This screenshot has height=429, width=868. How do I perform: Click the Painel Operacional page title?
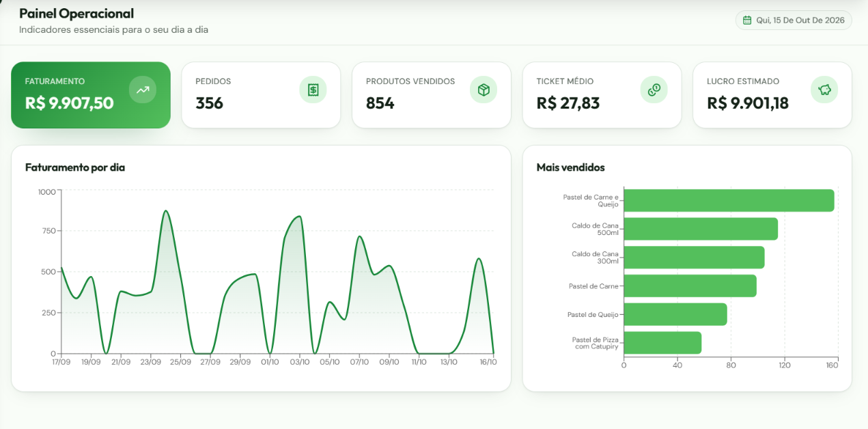click(76, 14)
